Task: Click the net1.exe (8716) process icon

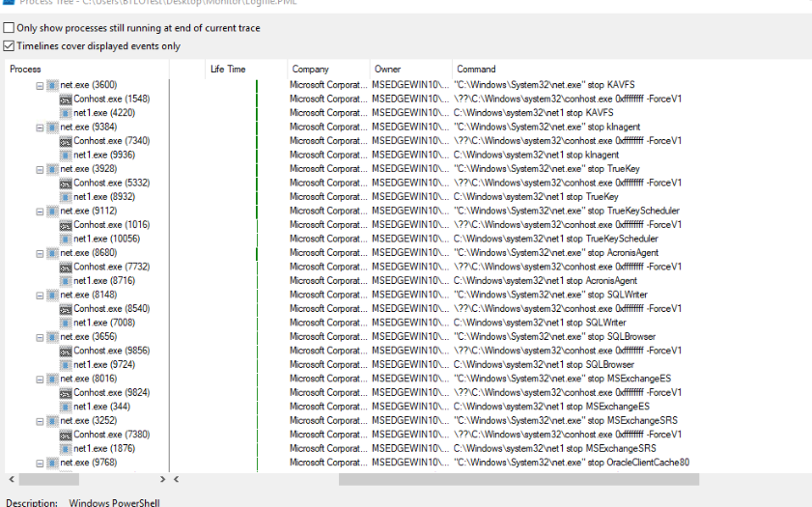Action: 66,281
